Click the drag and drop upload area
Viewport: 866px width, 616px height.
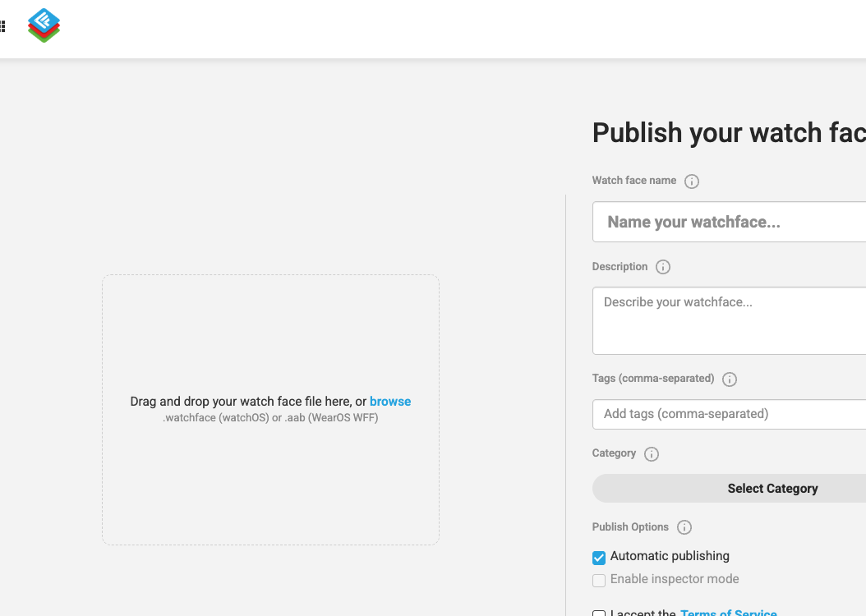point(270,410)
